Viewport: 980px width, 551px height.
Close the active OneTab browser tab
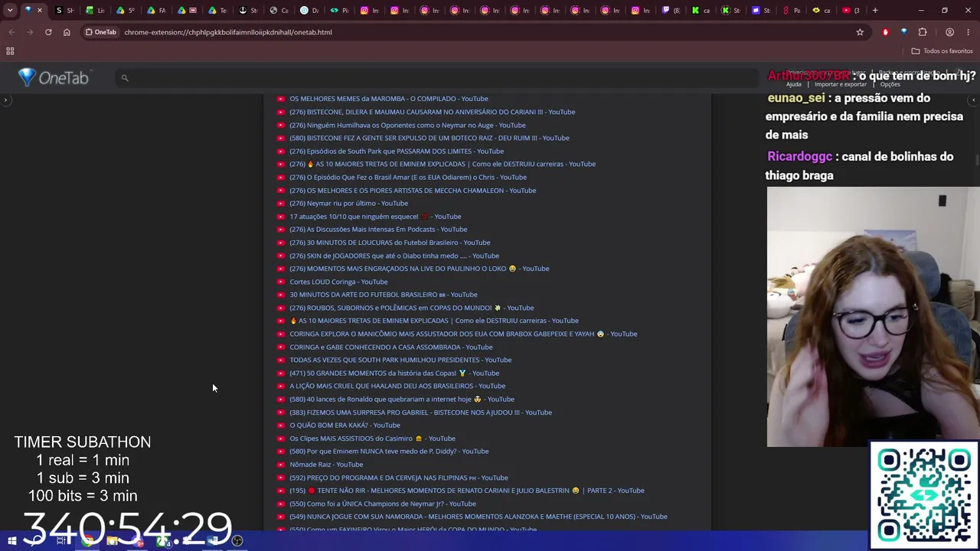[x=40, y=11]
